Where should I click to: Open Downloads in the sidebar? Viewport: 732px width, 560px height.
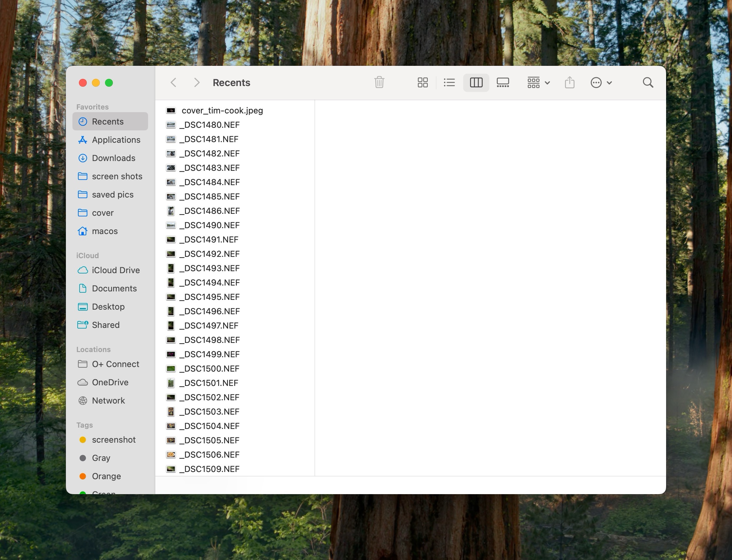(x=110, y=158)
